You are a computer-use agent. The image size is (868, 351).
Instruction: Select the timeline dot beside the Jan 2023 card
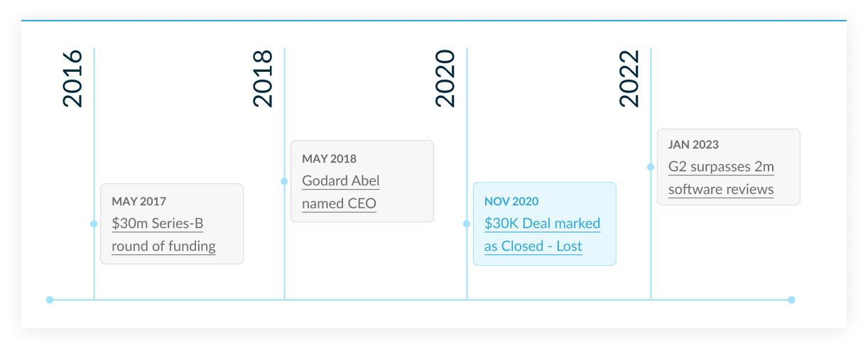(x=651, y=167)
